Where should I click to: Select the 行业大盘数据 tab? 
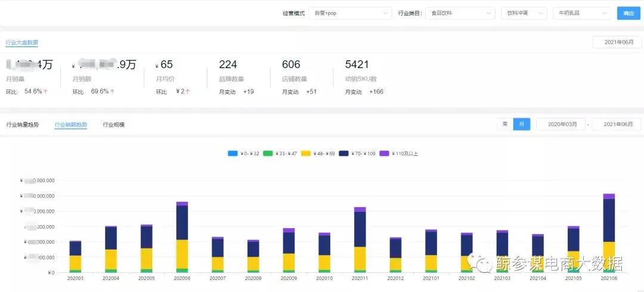click(x=22, y=42)
